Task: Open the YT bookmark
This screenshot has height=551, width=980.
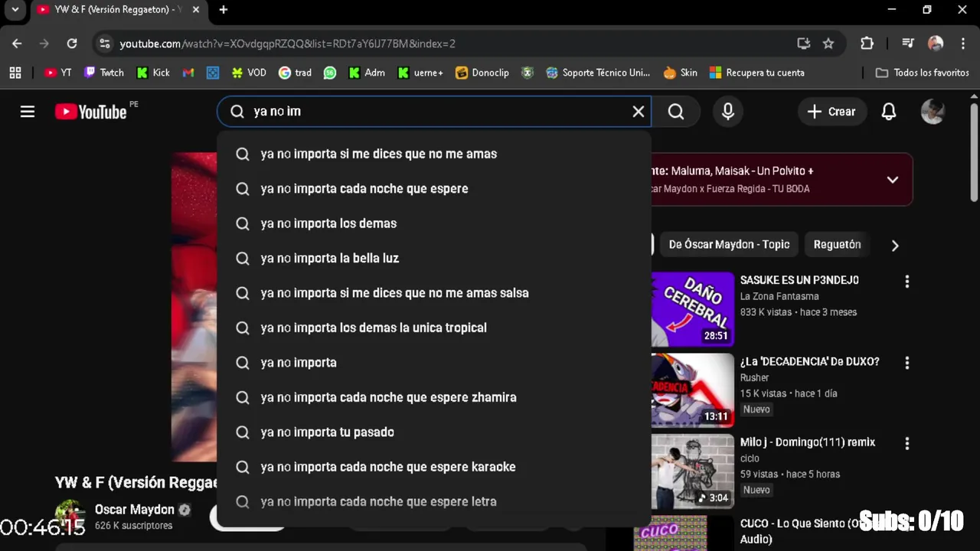Action: [x=58, y=73]
